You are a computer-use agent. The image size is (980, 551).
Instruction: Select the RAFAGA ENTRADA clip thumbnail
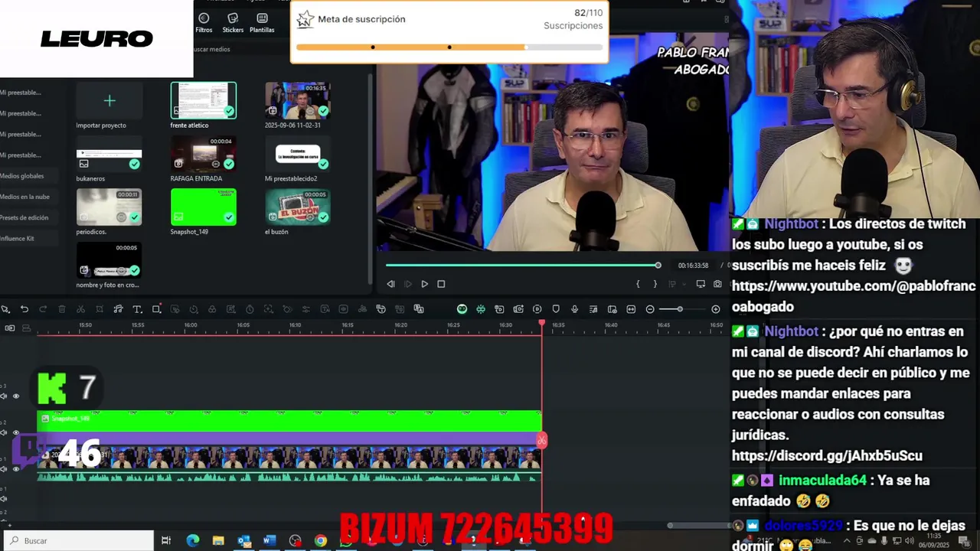pos(204,154)
